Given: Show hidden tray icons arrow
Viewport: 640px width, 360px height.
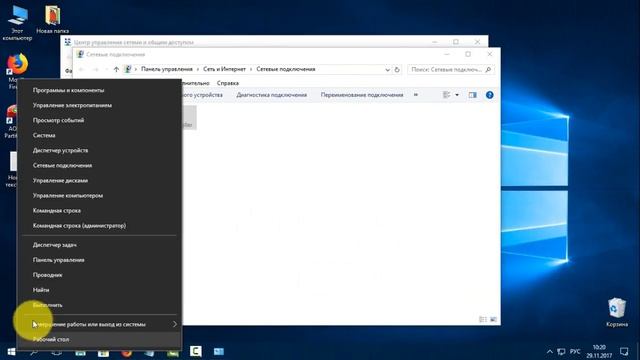Looking at the screenshot, I should coord(549,351).
